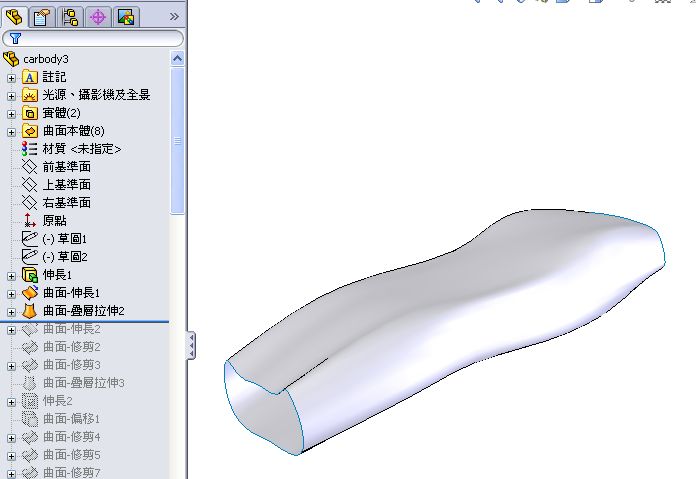Click the 曲面-伸長1 surface icon
The image size is (696, 479).
(x=30, y=293)
